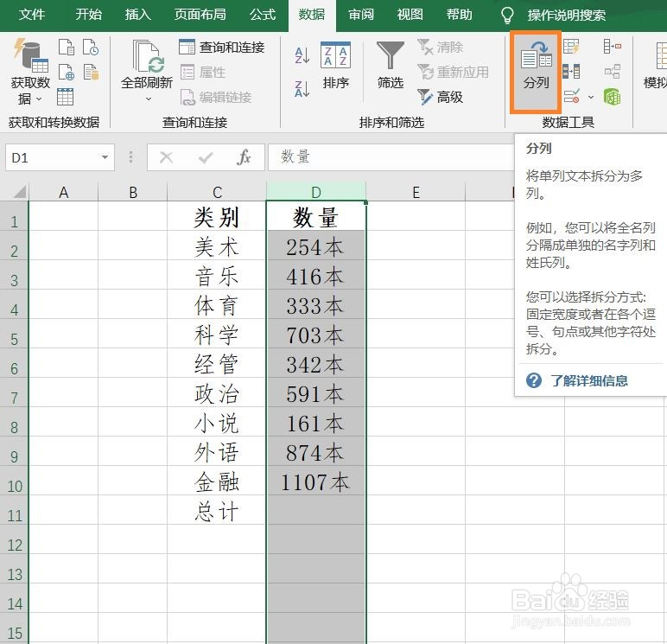Click the Properties (属性) button
The image size is (667, 644).
[x=203, y=73]
